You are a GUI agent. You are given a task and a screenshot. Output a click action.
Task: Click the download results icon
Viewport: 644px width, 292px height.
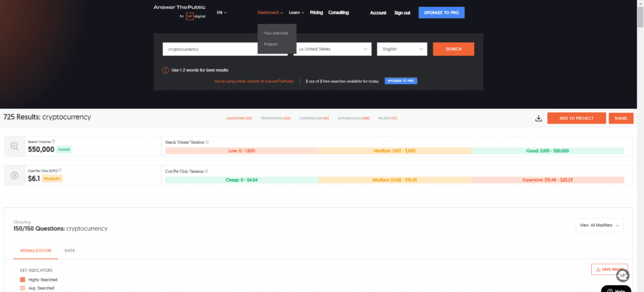[x=538, y=118]
